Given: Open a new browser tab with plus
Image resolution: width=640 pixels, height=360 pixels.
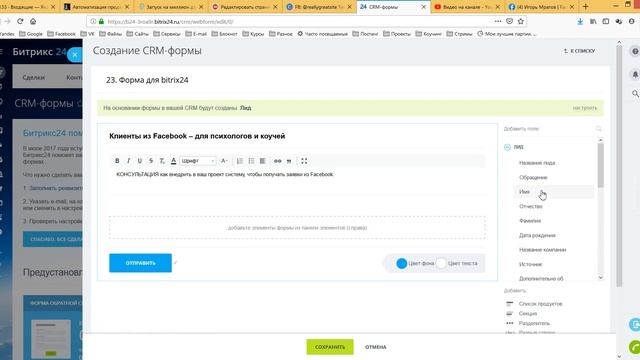Looking at the screenshot, I should 586,7.
